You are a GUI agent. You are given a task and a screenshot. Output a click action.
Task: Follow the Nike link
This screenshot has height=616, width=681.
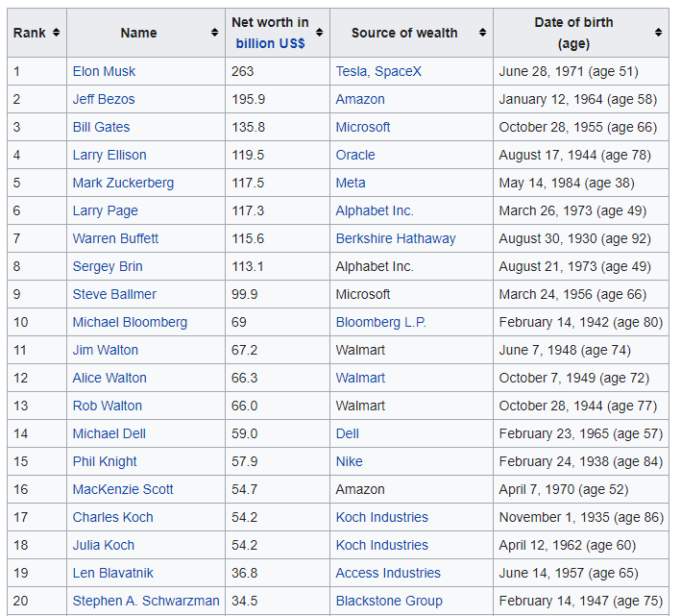350,461
